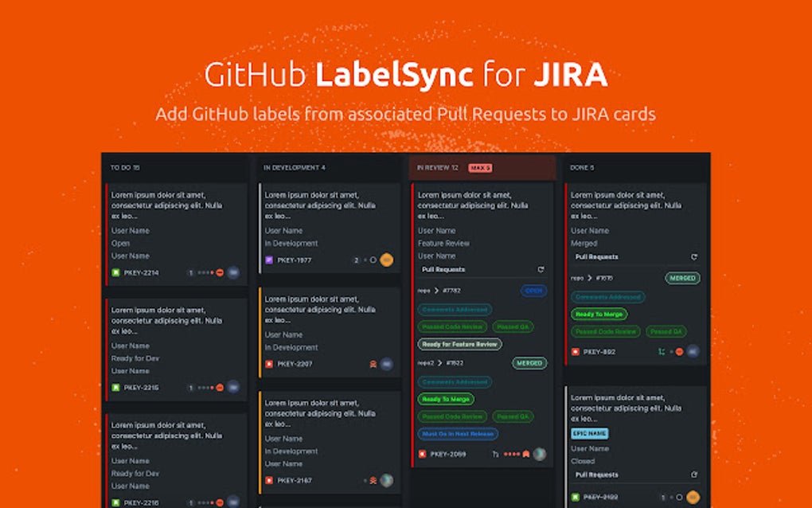Click the 'Open' status text on PKEY-2214 card

pyautogui.click(x=120, y=244)
